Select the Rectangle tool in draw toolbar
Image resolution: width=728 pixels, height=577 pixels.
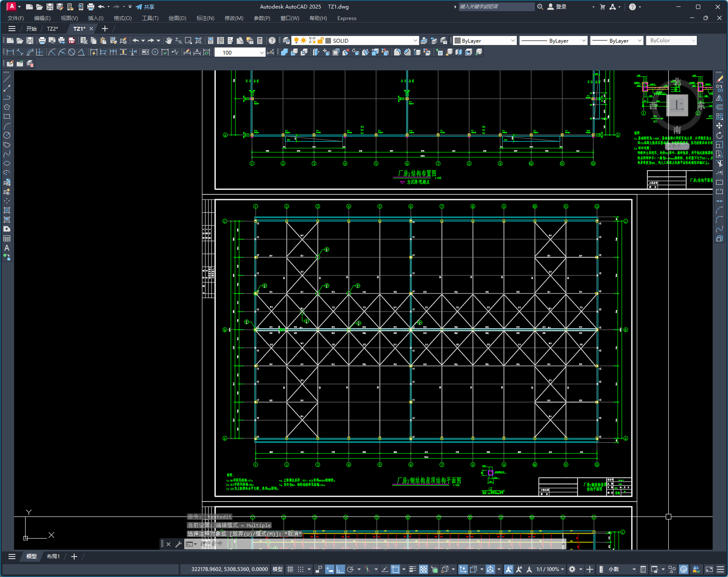[x=7, y=116]
